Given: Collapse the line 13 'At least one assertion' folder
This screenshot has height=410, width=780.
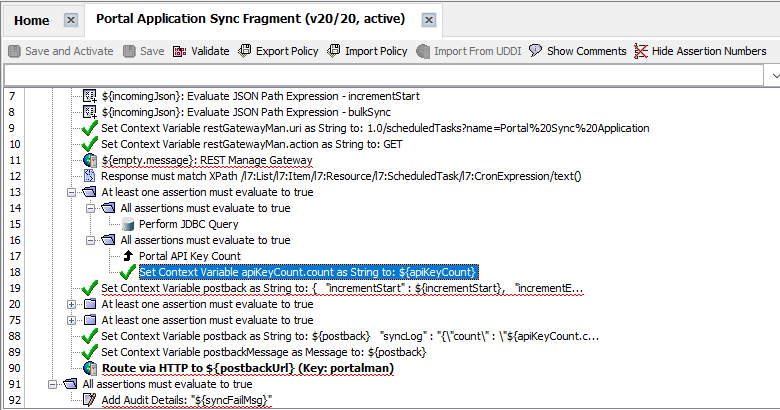Looking at the screenshot, I should (x=71, y=192).
